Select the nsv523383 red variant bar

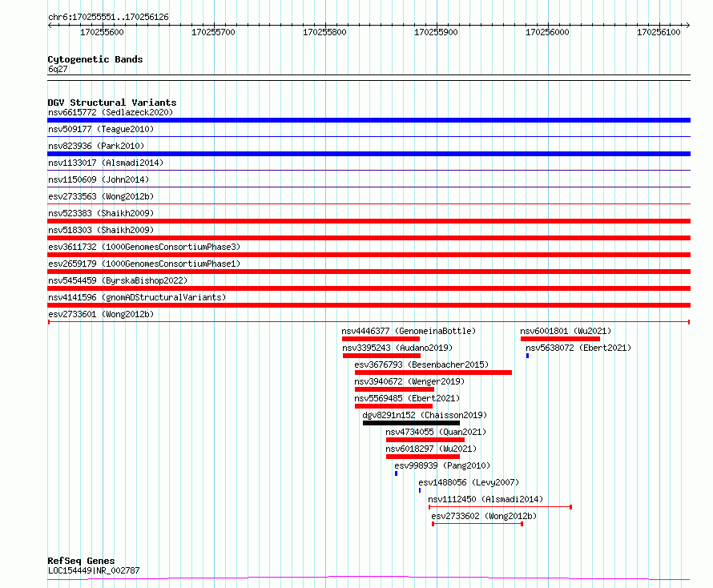pos(369,221)
